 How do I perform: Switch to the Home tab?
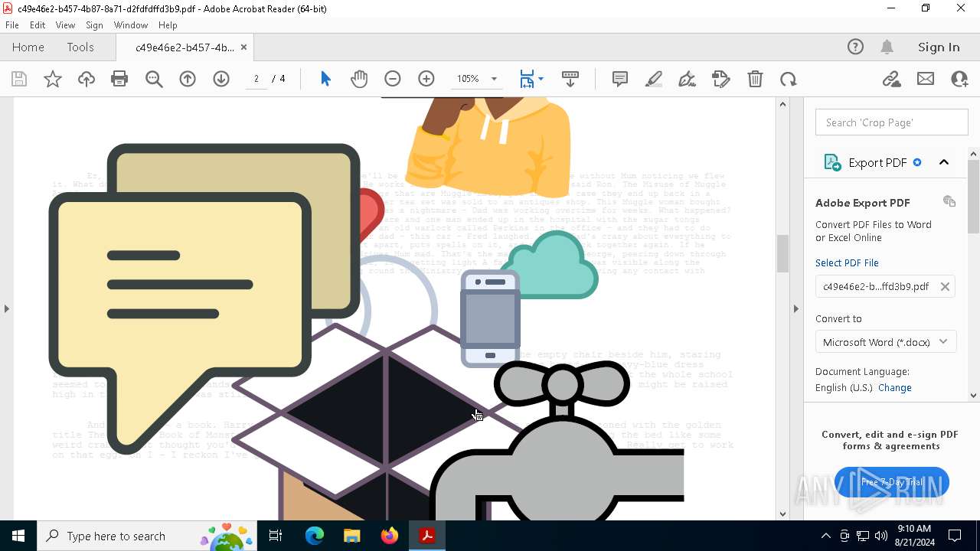coord(28,47)
